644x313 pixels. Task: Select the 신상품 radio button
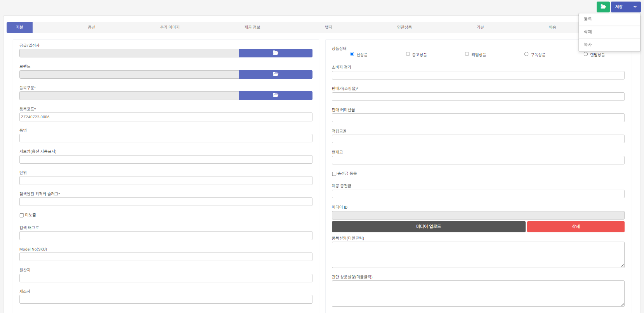352,54
